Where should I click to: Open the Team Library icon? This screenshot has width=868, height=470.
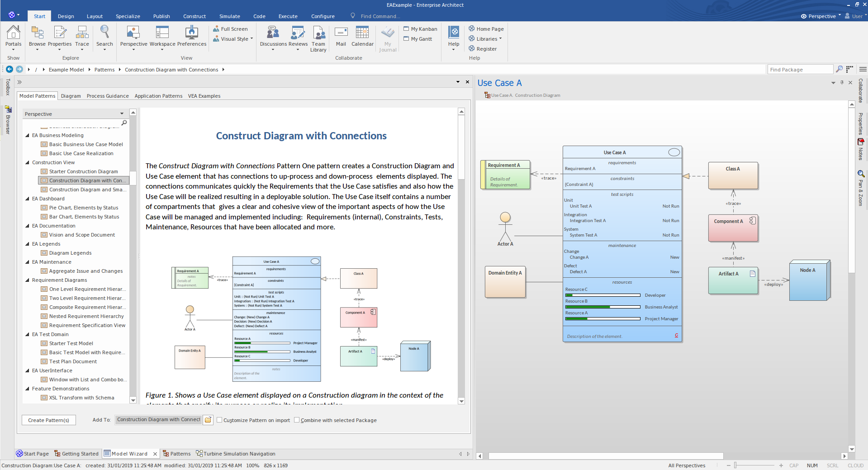click(x=318, y=39)
